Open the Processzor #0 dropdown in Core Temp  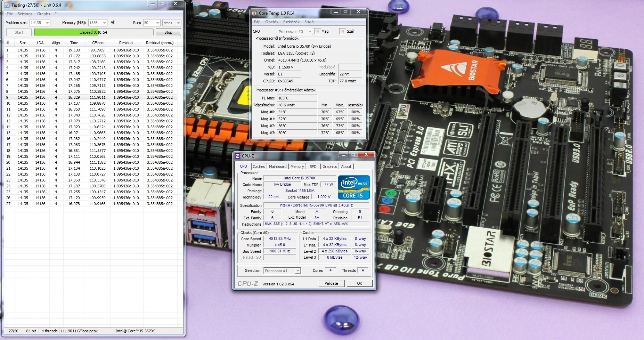pos(295,31)
